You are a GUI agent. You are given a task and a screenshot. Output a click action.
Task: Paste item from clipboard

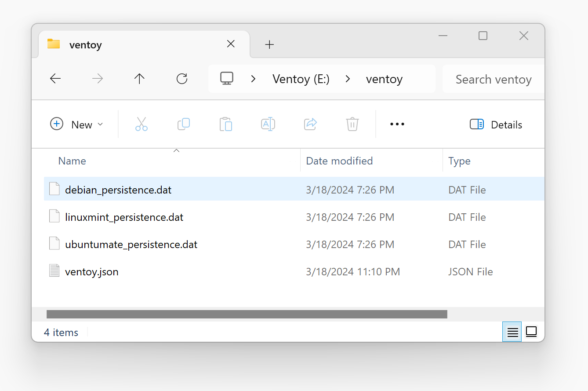[225, 124]
